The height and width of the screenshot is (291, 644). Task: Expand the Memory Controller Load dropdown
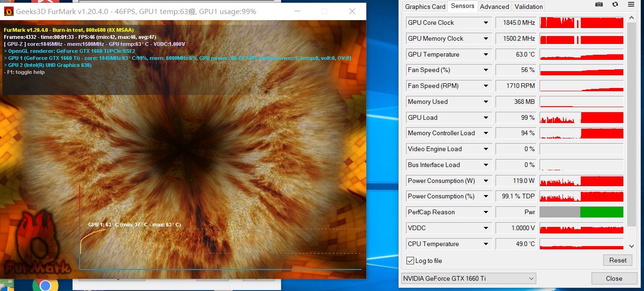(486, 133)
